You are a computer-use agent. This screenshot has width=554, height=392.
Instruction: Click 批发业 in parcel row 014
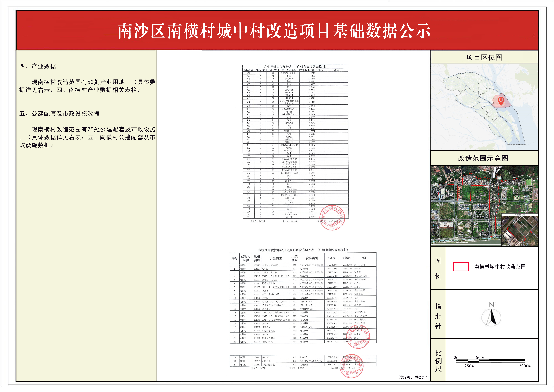pyautogui.click(x=289, y=112)
